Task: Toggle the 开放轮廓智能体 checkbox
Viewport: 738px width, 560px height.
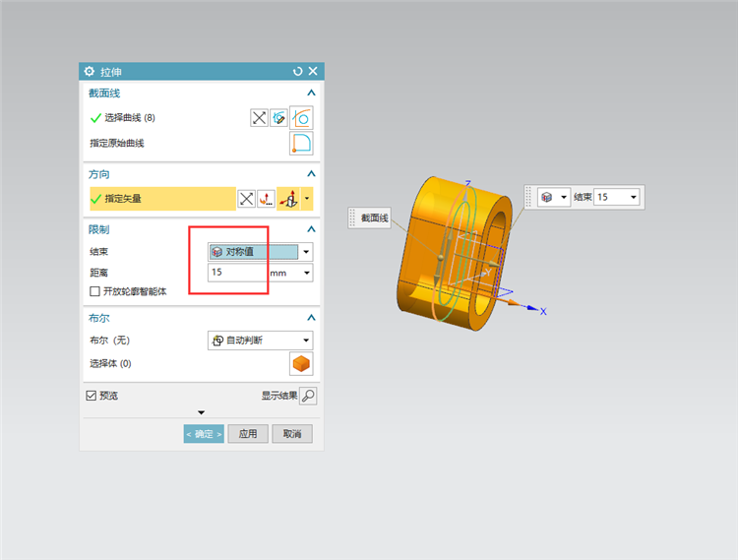Action: click(x=94, y=291)
